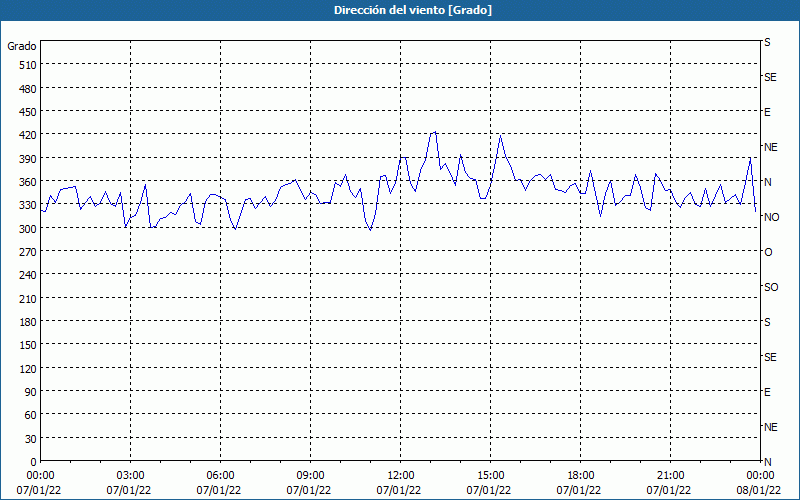Select the 12:00 time axis label
Screen dimensions: 800x500
[401, 476]
